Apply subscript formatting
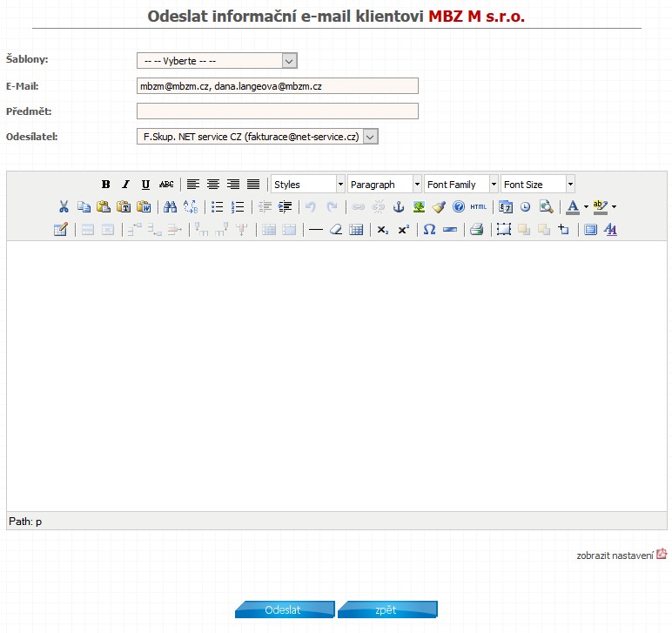This screenshot has width=672, height=633. coord(383,229)
